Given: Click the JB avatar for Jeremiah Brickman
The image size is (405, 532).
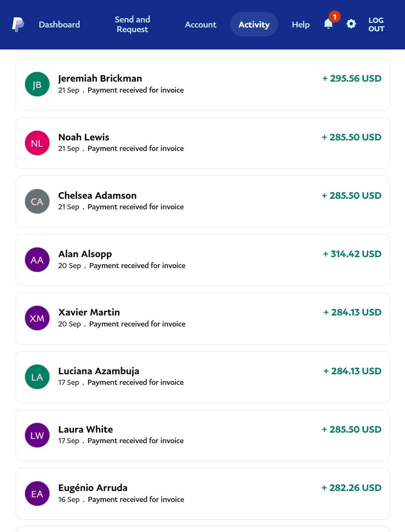Looking at the screenshot, I should click(x=37, y=84).
